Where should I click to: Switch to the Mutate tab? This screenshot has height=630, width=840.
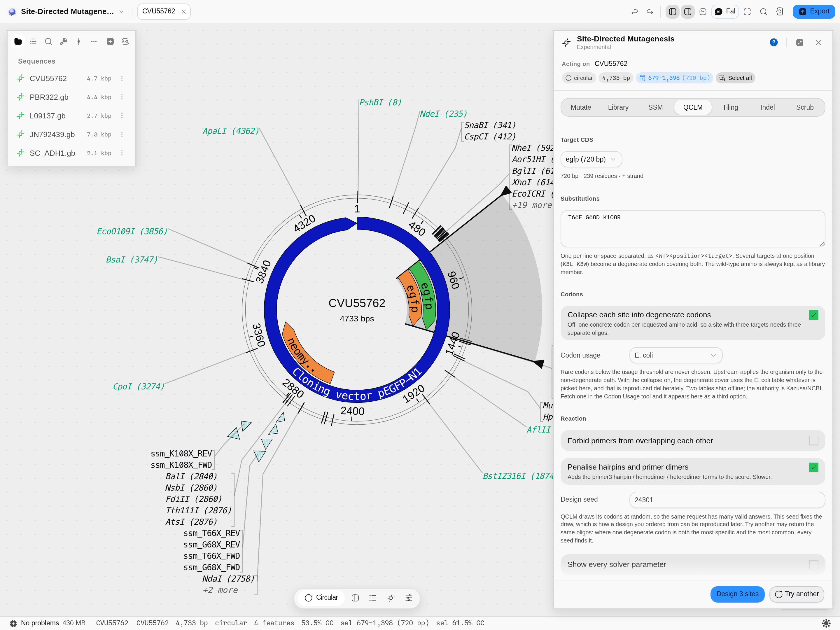tap(581, 107)
